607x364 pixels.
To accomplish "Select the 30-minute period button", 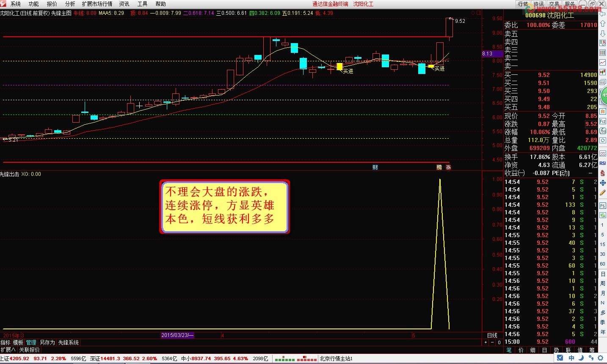I will tap(603, 254).
